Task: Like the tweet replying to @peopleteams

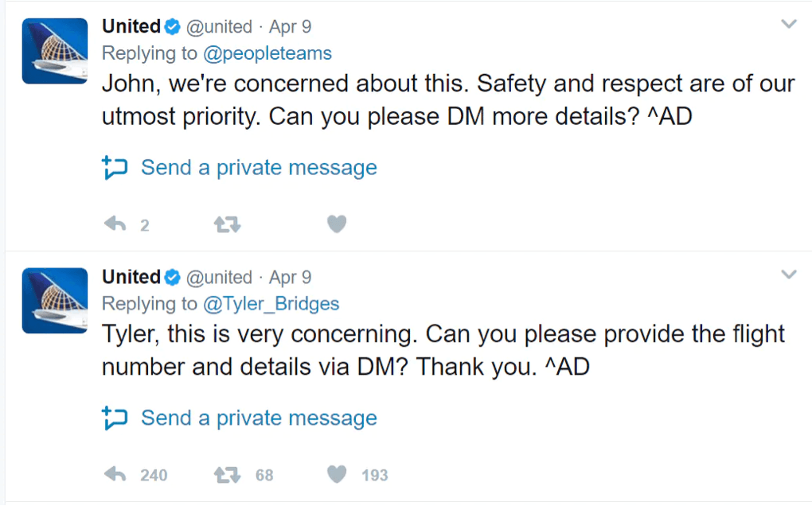Action: 337,225
